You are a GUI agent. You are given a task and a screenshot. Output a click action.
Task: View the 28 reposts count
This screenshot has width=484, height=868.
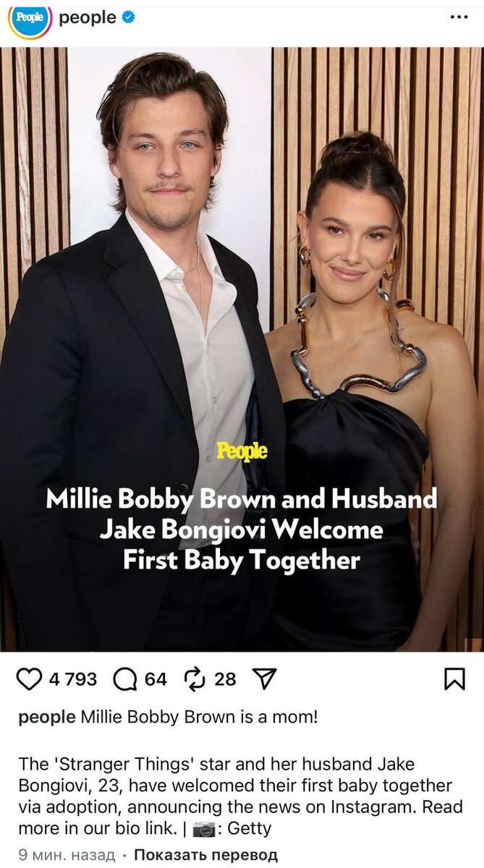pos(225,679)
